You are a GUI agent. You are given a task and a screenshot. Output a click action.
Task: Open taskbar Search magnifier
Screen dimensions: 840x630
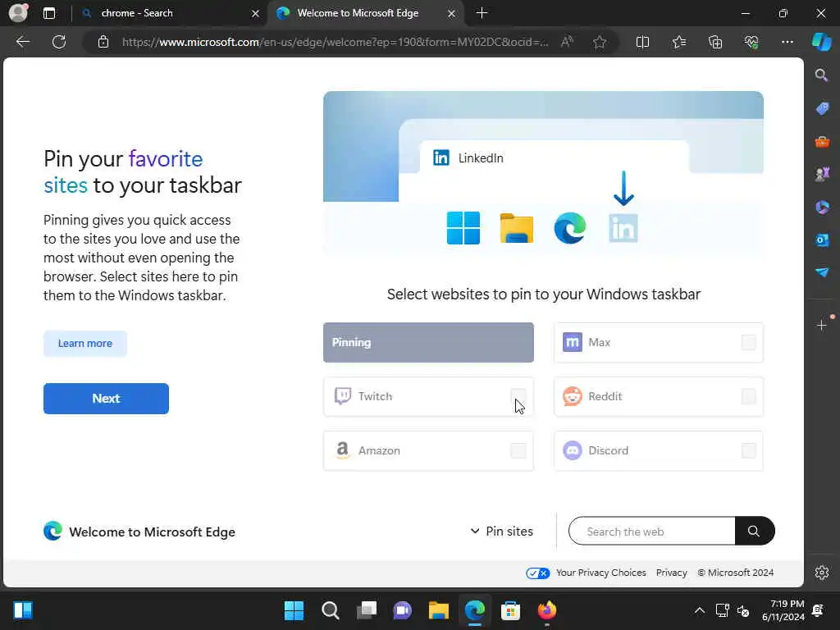click(330, 610)
